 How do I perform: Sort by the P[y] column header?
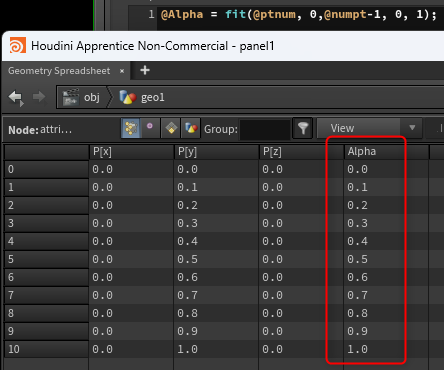point(216,152)
